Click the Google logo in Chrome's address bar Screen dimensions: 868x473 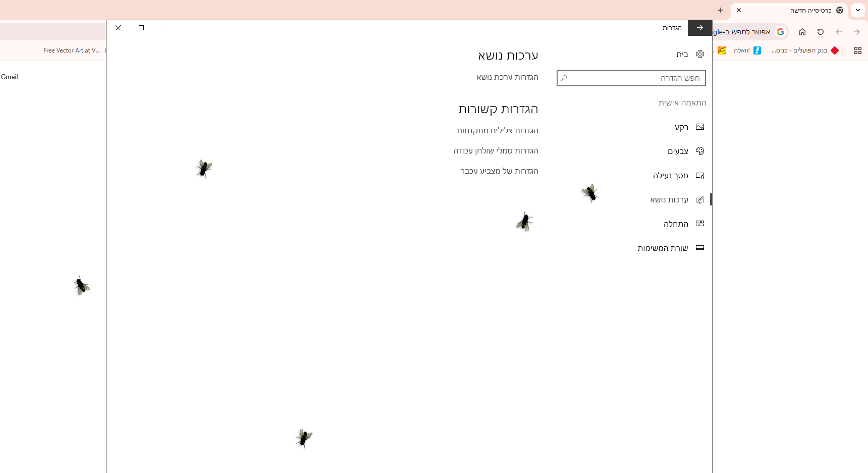tap(781, 32)
